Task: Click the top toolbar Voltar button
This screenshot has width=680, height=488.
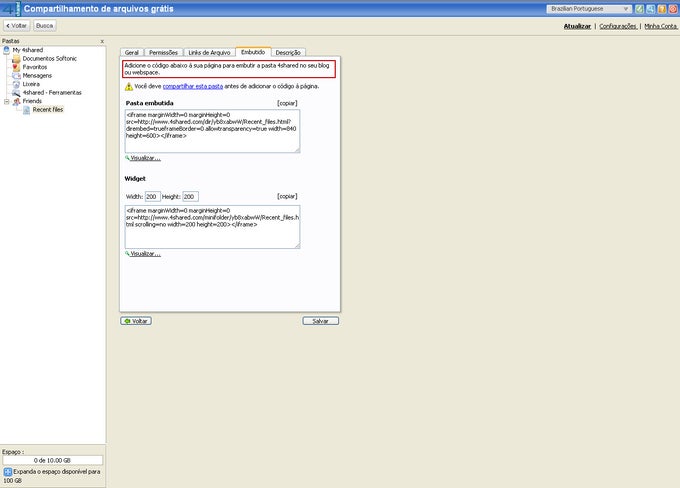Action: (16, 26)
